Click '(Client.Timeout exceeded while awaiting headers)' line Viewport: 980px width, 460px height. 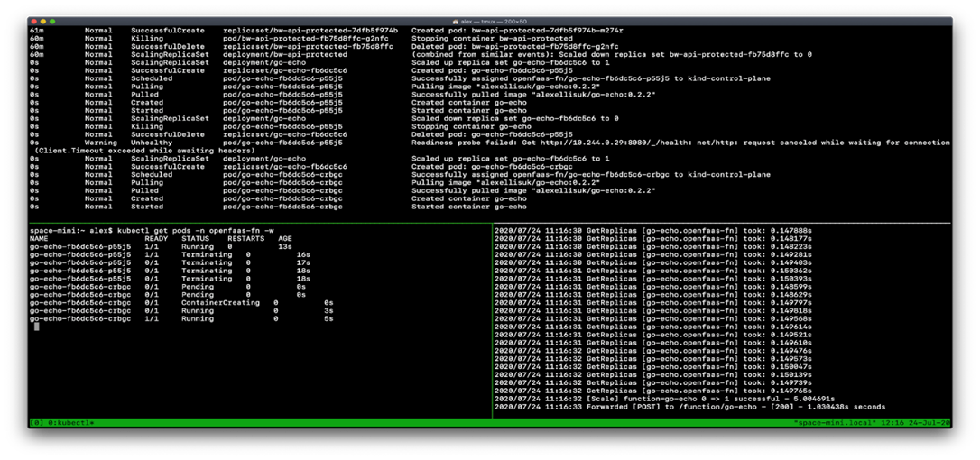tap(144, 151)
